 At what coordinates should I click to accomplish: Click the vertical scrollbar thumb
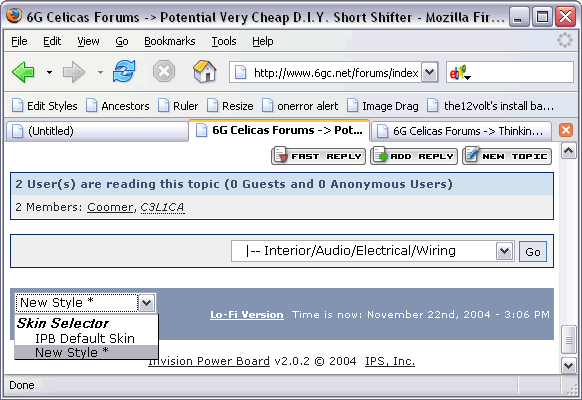click(x=569, y=340)
